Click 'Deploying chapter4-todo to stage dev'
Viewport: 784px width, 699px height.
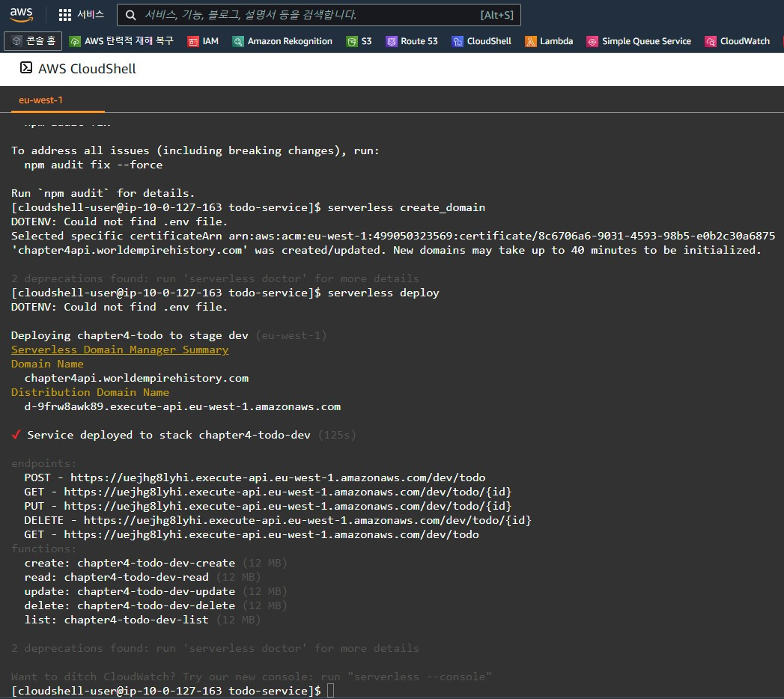click(x=130, y=336)
